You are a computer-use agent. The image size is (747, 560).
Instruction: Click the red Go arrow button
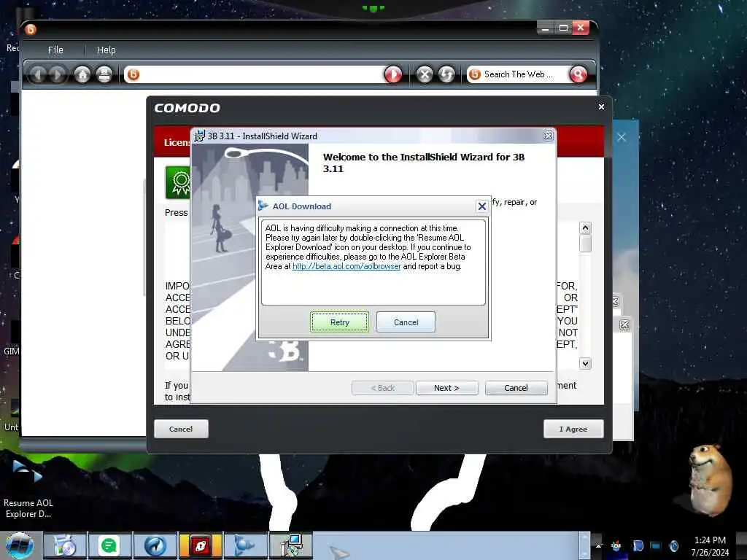coord(393,74)
